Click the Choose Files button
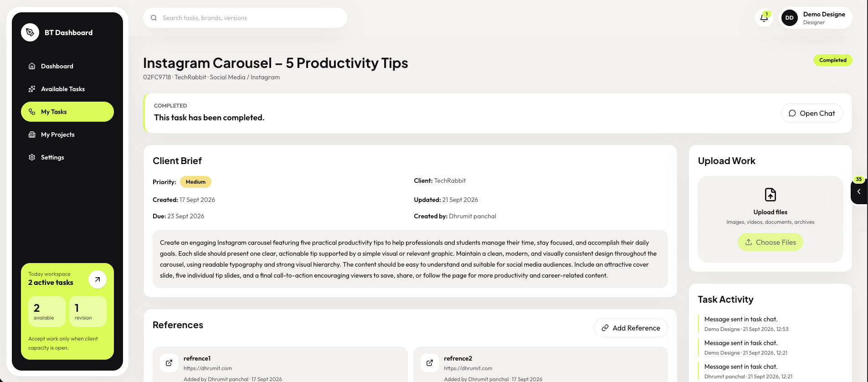 770,242
